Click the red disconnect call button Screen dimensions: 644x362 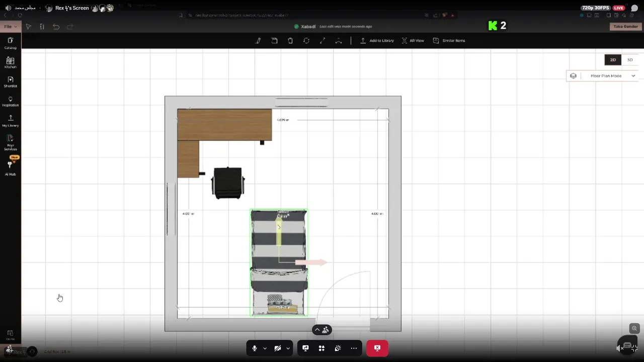pos(377,348)
